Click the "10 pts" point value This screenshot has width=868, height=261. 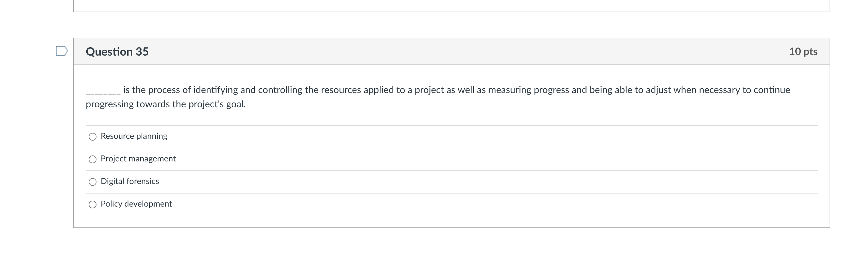tap(803, 51)
